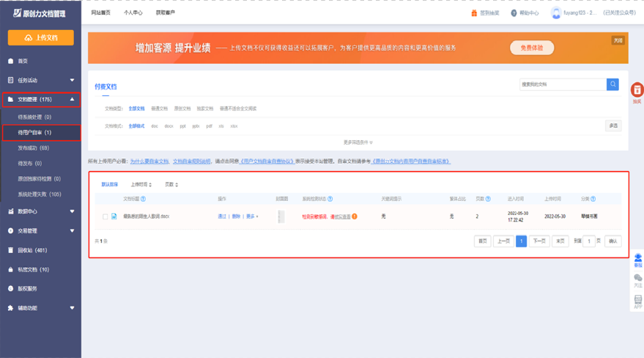Click the 搜索我的文档 search field
The height and width of the screenshot is (358, 644).
coord(562,84)
